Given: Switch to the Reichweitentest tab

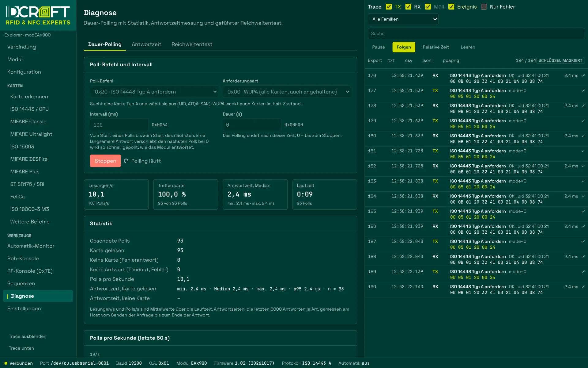Looking at the screenshot, I should 192,44.
